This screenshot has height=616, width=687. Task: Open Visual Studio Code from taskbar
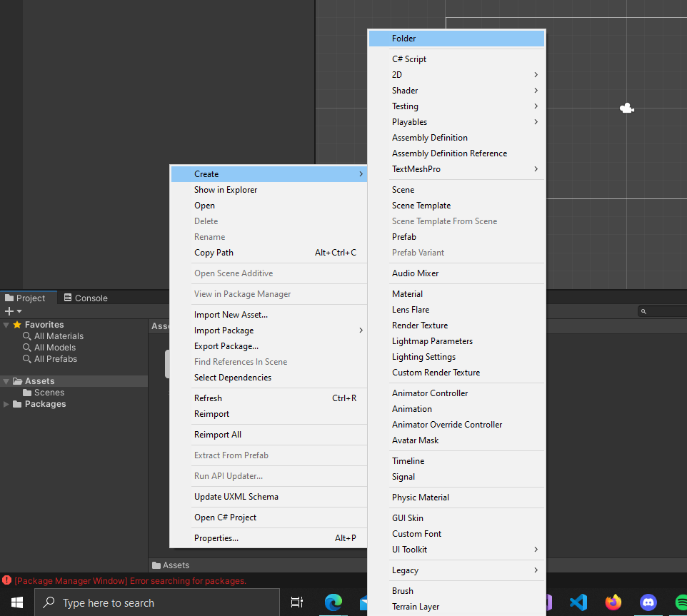(578, 602)
